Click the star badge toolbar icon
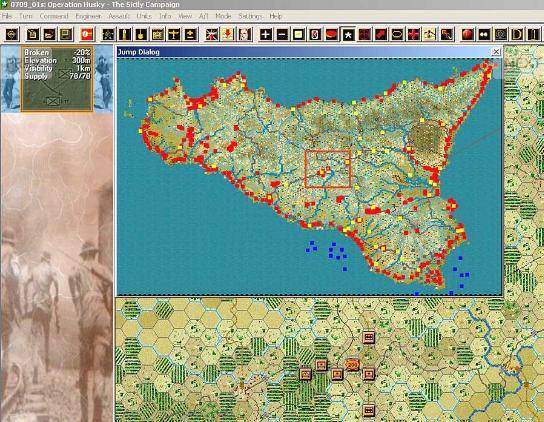 coord(109,34)
